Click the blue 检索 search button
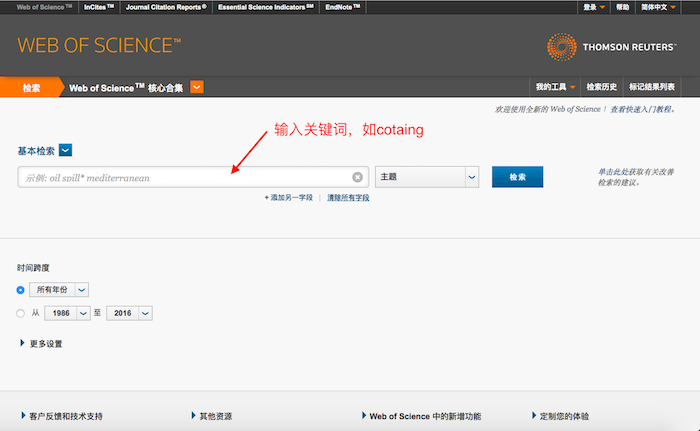 pos(517,177)
